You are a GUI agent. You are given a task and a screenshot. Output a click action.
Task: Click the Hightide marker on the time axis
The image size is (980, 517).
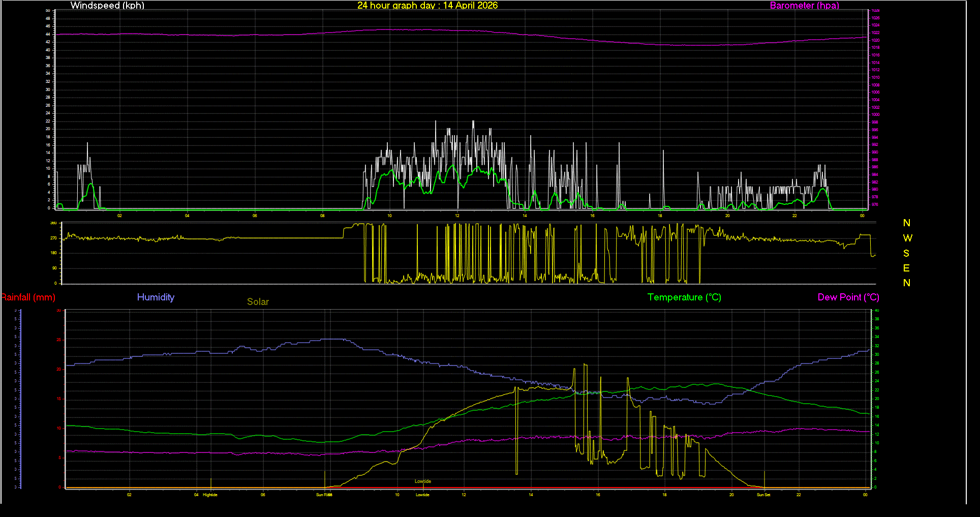click(209, 494)
